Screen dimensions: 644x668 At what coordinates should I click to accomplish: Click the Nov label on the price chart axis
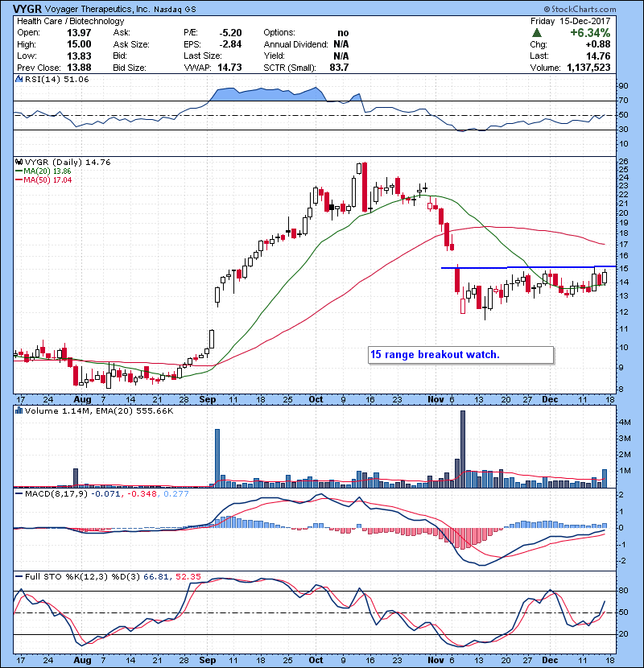(x=436, y=400)
